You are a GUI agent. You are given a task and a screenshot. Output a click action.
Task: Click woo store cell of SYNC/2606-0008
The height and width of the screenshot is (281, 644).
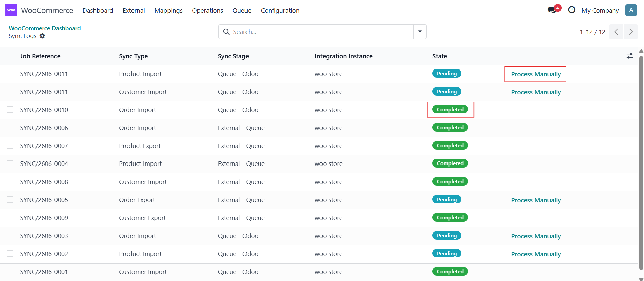click(x=329, y=182)
